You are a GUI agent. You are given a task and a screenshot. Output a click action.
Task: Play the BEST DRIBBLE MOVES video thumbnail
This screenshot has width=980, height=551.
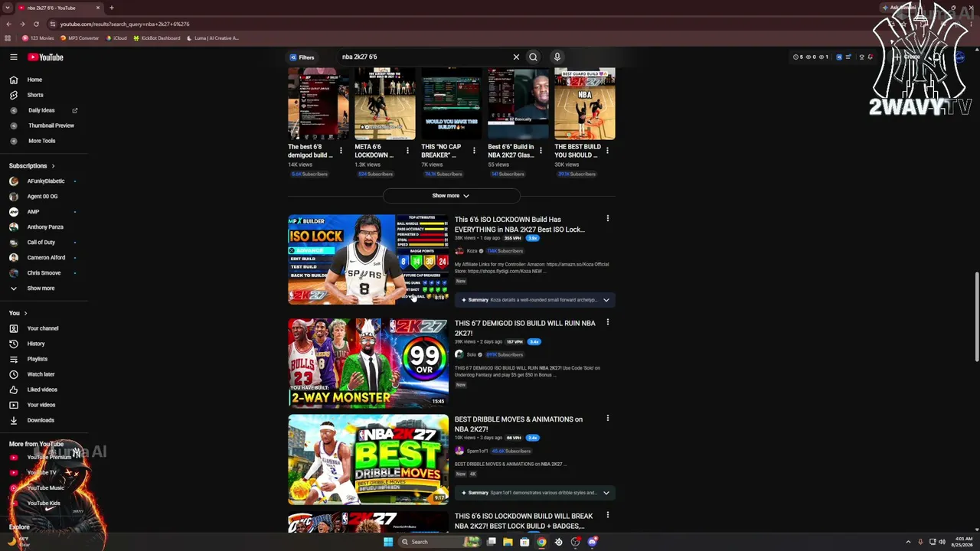[368, 459]
